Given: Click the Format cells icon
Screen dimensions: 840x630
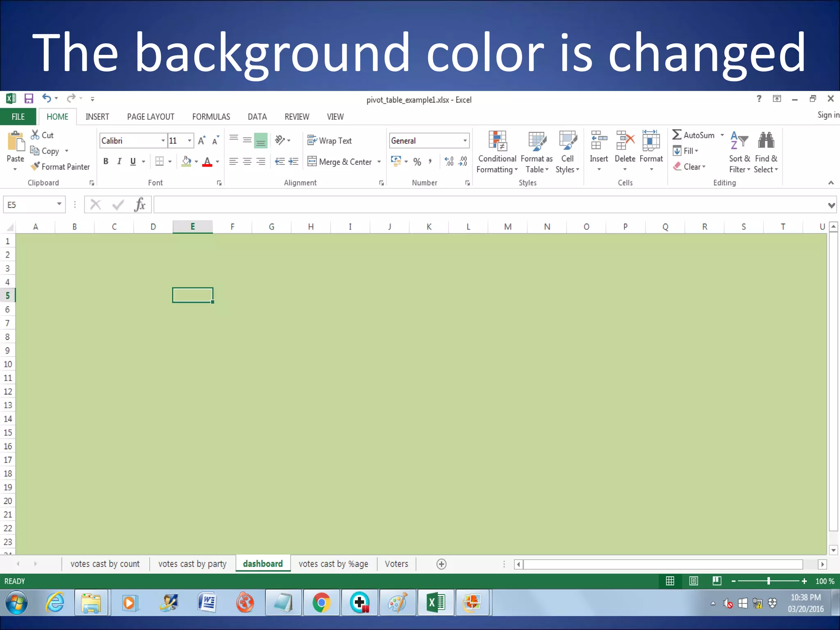Looking at the screenshot, I should click(651, 141).
